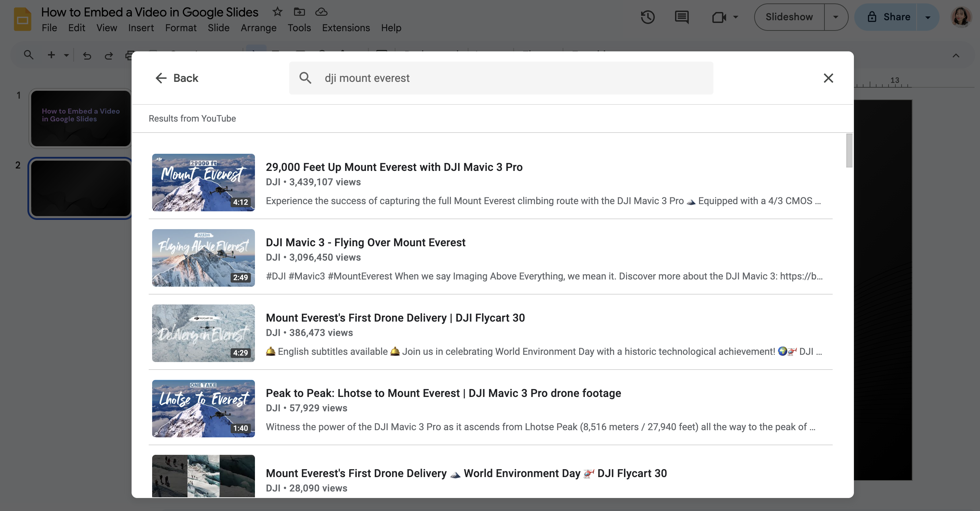The height and width of the screenshot is (511, 980).
Task: Start the Slideshow
Action: 789,17
